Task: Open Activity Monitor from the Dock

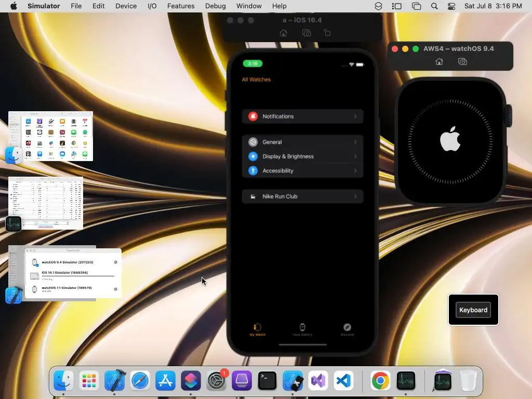Action: tap(406, 380)
